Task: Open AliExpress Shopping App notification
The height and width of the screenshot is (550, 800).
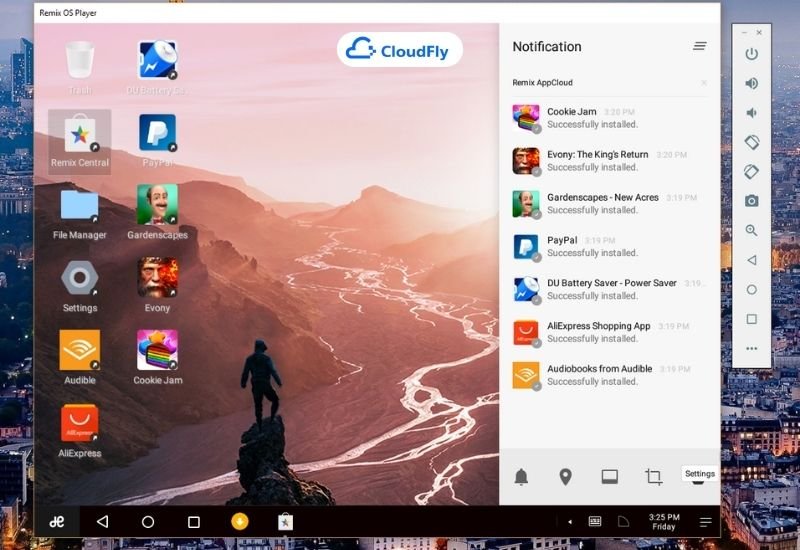Action: 610,332
